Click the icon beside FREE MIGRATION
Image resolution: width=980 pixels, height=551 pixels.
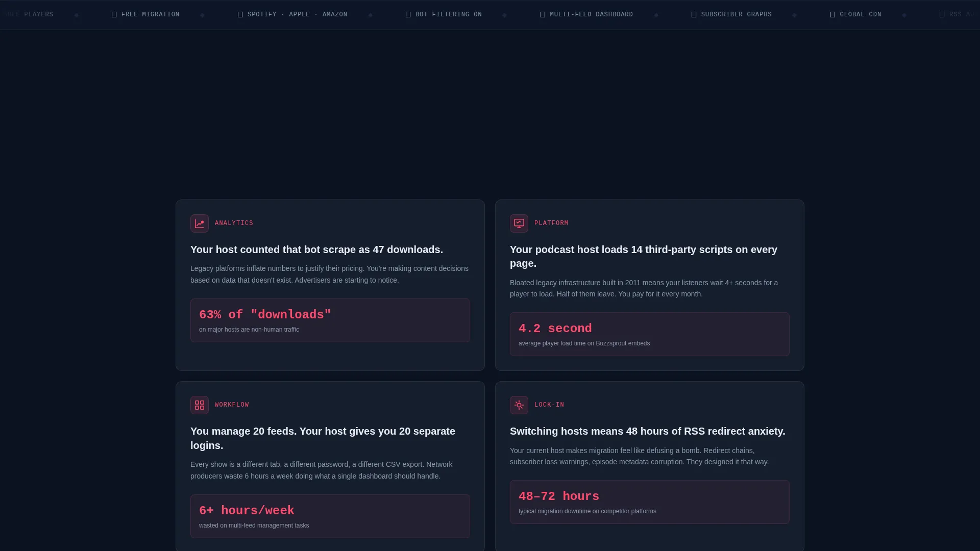pyautogui.click(x=114, y=15)
